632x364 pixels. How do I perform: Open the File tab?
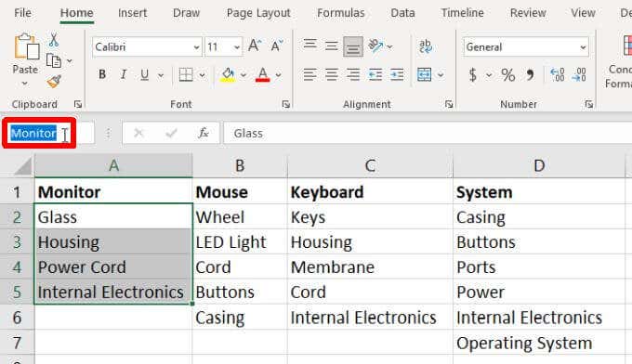22,13
